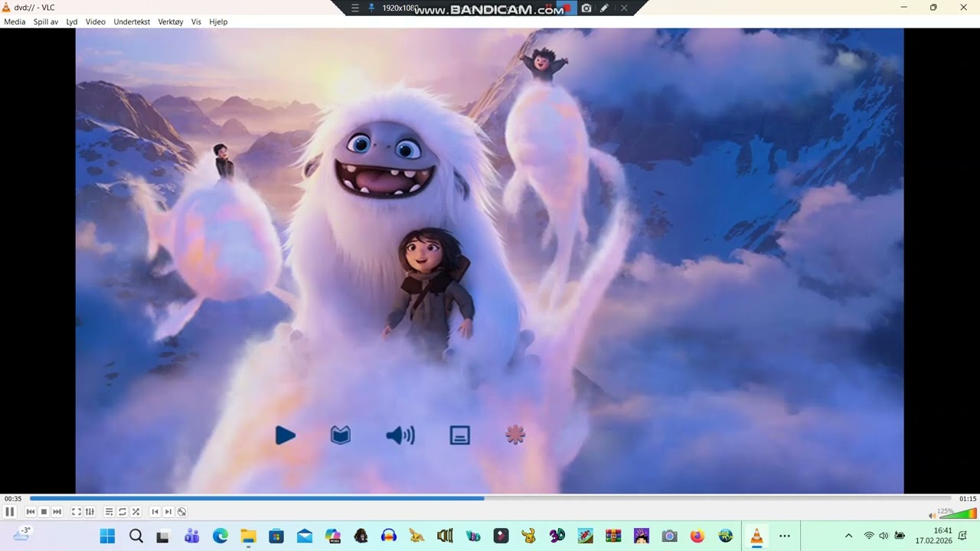Viewport: 980px width, 551px height.
Task: Show extended settings equalizer sliders icon
Action: 90,512
